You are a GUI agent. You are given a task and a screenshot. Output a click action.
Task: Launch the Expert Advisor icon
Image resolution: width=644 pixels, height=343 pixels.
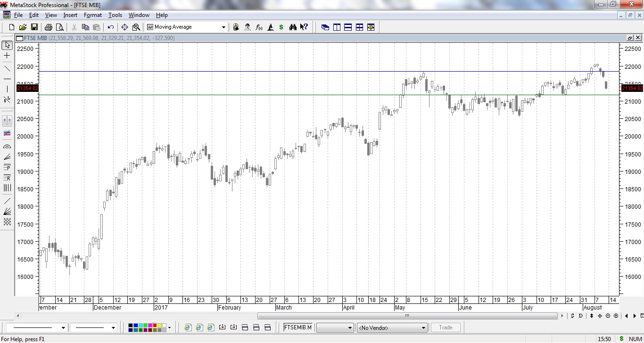pos(248,27)
